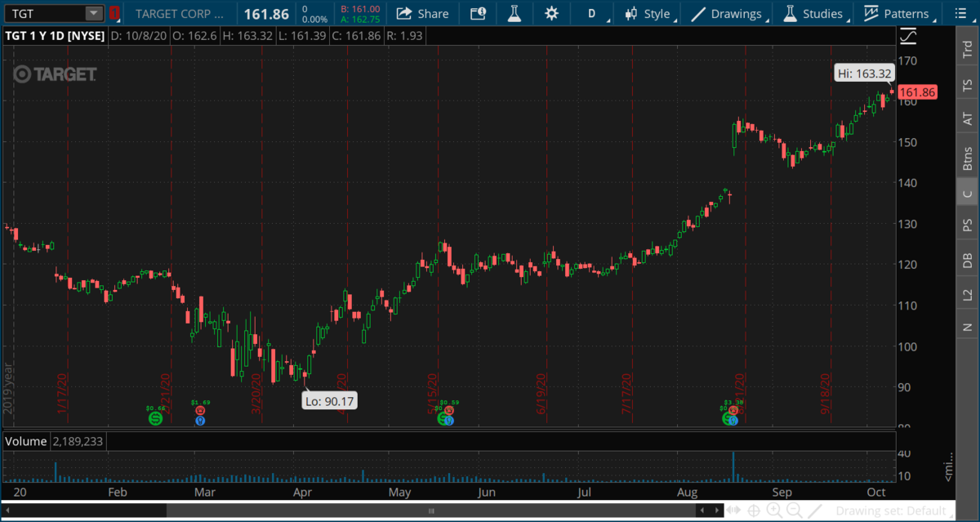Open the Trd sidebar tab
The height and width of the screenshot is (522, 980).
tap(968, 50)
